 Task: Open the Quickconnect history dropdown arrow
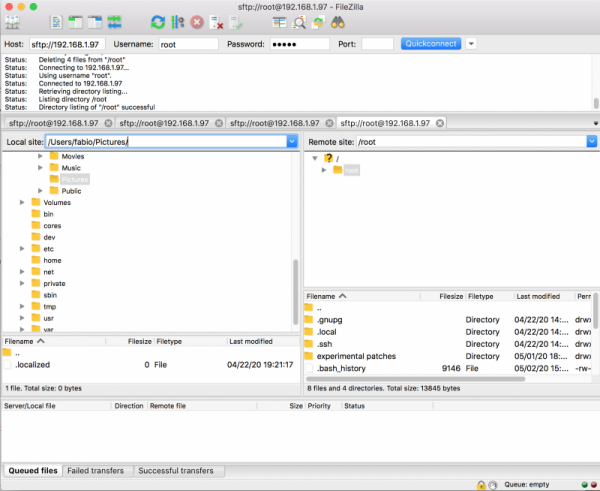[x=471, y=44]
